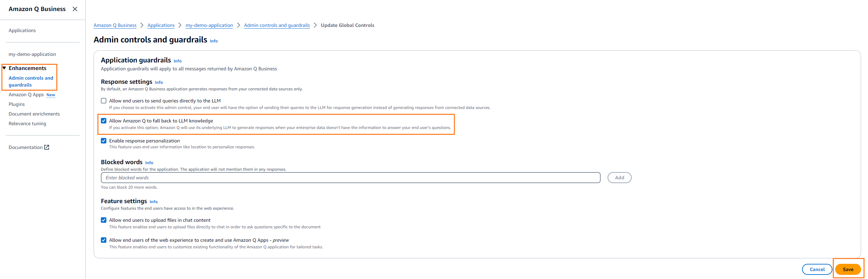Open Info link beside page title

click(x=214, y=41)
